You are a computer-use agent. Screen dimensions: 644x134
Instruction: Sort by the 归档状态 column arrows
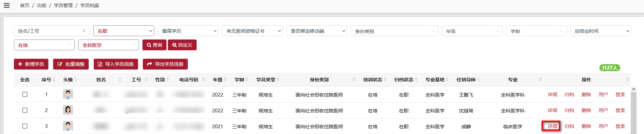[416, 80]
